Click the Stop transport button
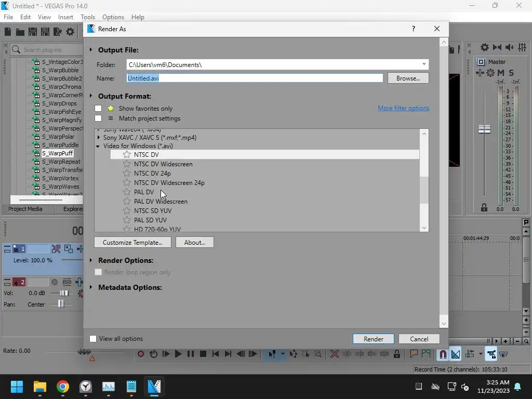This screenshot has width=532, height=399. [x=203, y=354]
